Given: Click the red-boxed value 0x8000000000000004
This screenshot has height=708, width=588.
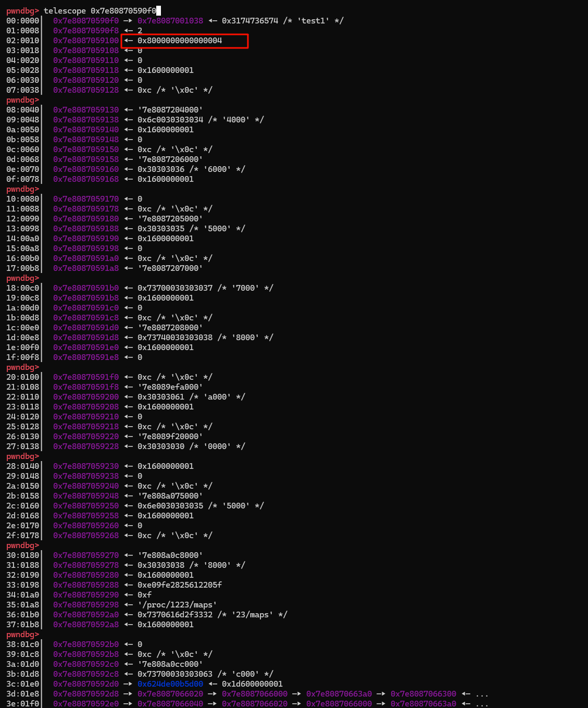Looking at the screenshot, I should pyautogui.click(x=180, y=41).
